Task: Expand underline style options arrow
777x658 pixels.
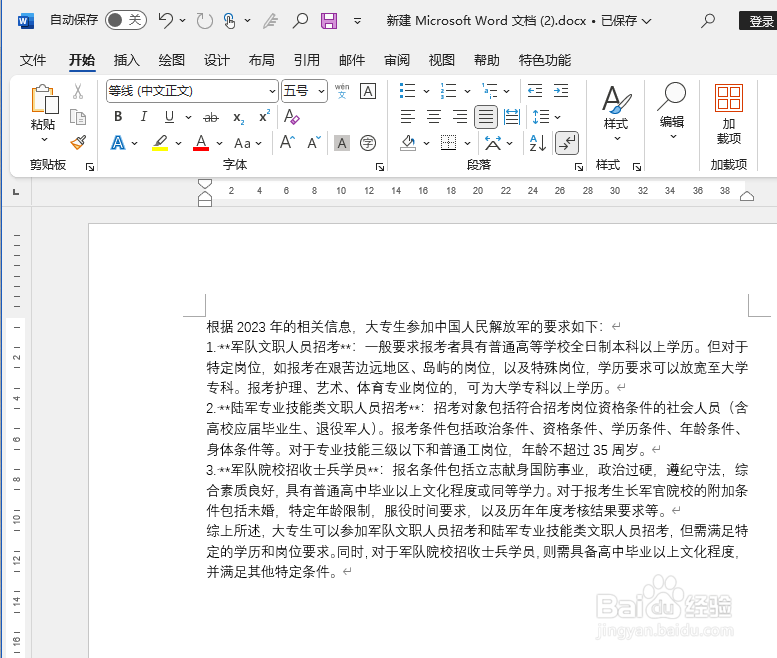Action: point(188,117)
